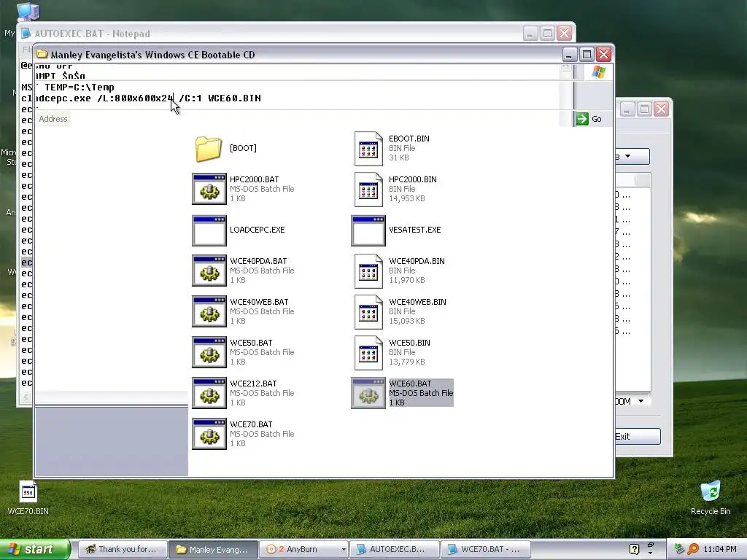Screen dimensions: 747x560
Task: Select the WCE40WEB.BIN file icon
Action: coord(368,312)
